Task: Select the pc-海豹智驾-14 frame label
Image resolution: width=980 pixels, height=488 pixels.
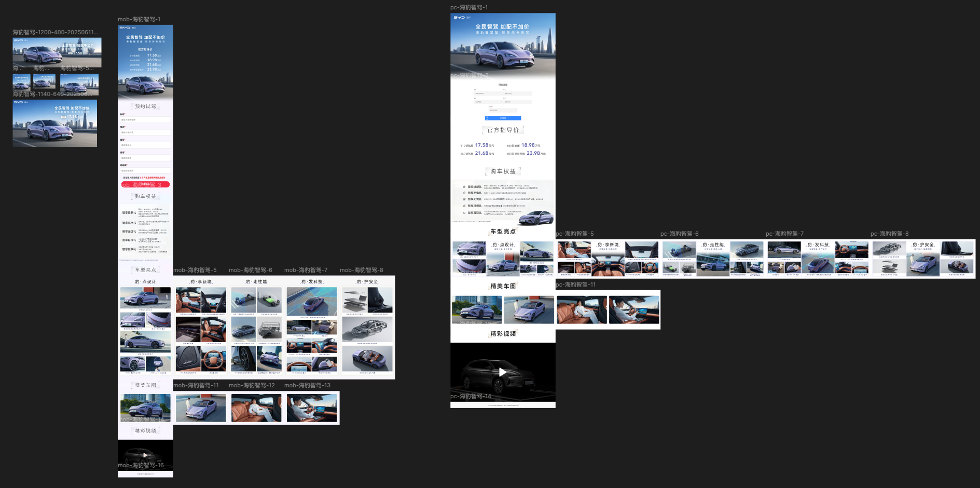Action: (471, 396)
